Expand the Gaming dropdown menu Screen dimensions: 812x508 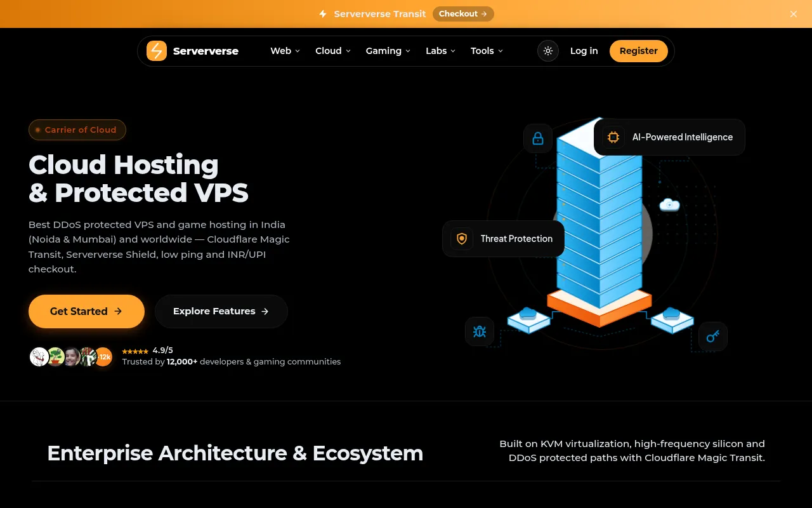[x=388, y=51]
